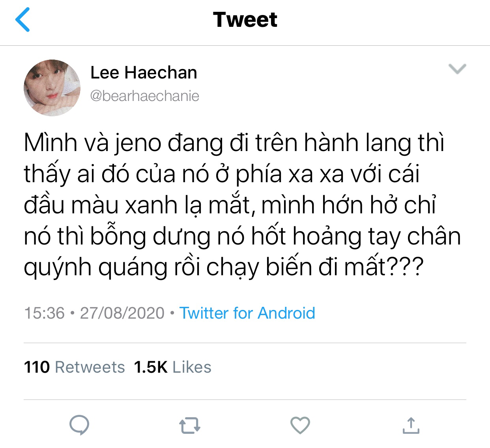Open the Twitter for Android source link
Screen dimensions: 490x448
click(x=247, y=313)
